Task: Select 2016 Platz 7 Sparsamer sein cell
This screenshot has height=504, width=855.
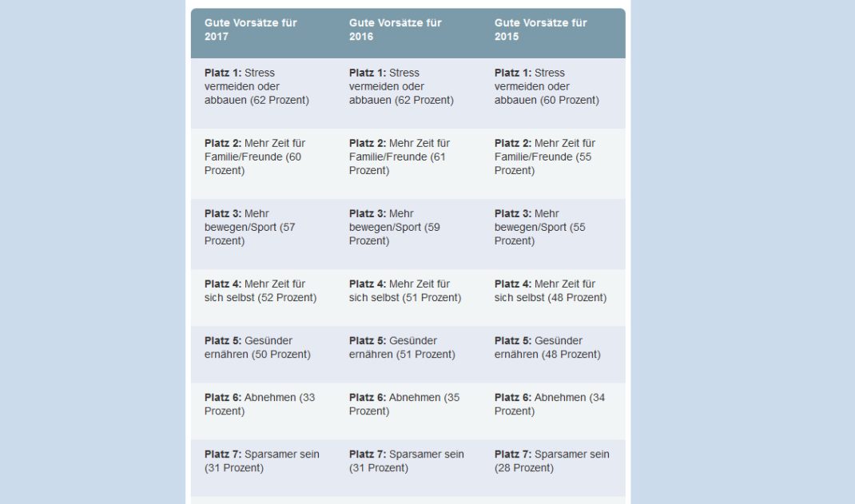Action: coord(407,461)
